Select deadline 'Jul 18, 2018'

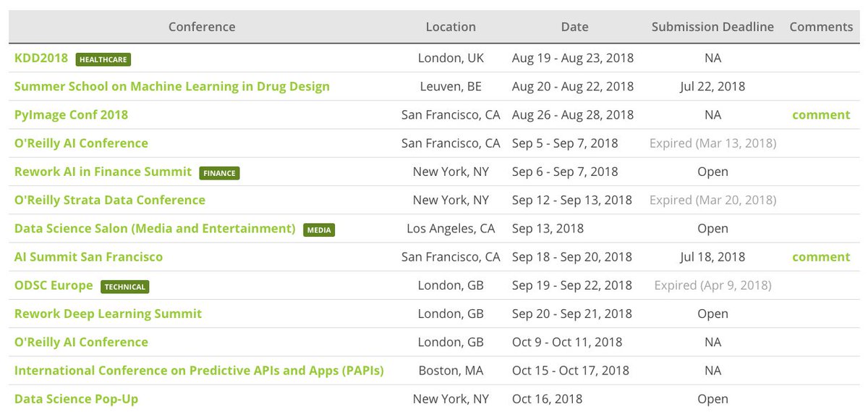pos(712,256)
